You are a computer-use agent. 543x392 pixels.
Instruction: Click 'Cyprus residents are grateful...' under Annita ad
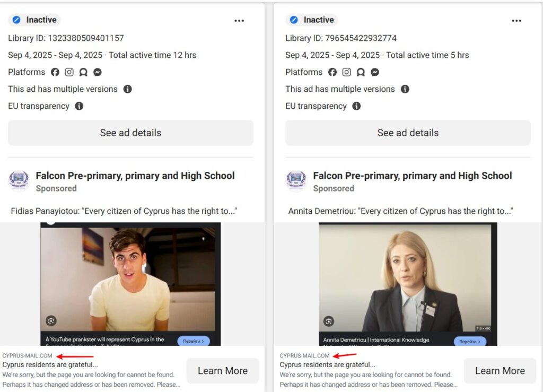point(328,364)
